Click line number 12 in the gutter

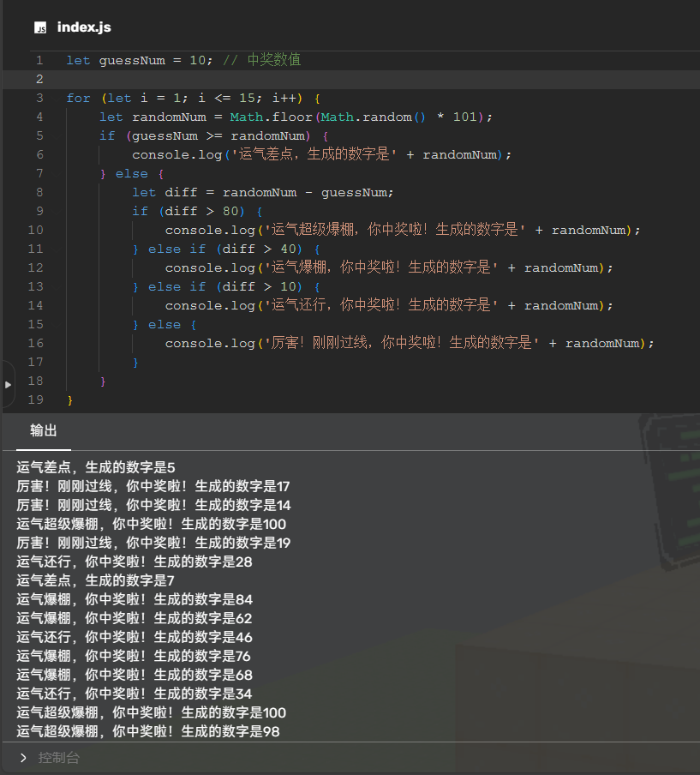(36, 267)
